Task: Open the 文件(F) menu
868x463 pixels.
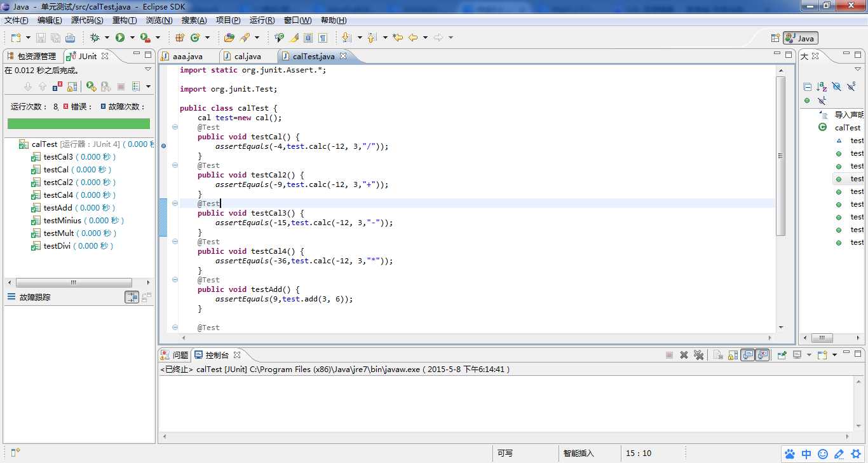Action: click(x=17, y=20)
